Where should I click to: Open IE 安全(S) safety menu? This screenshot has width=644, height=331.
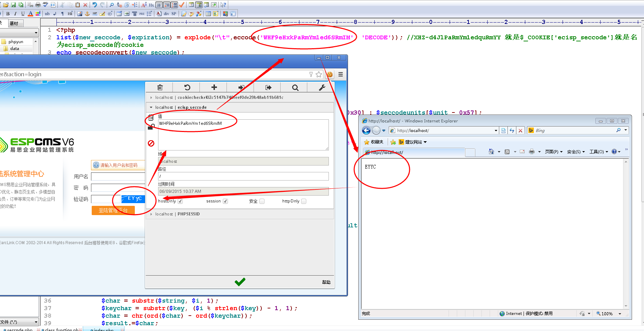[x=576, y=151]
